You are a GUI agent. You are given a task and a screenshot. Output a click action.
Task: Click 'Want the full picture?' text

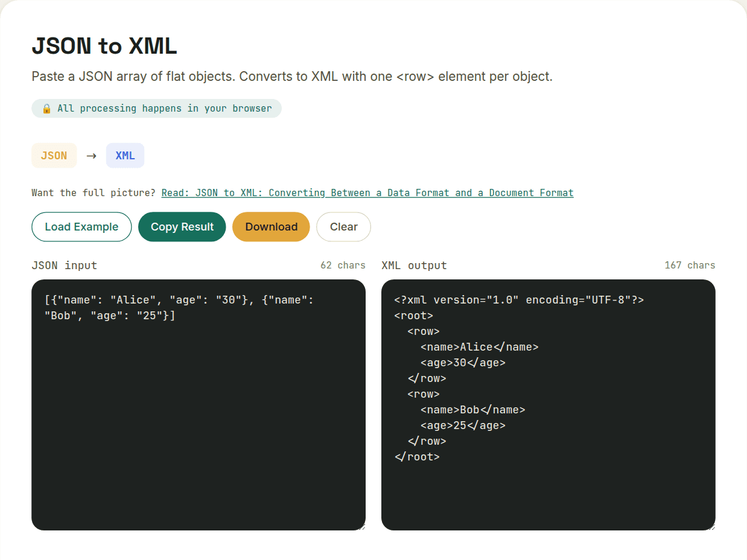[94, 193]
